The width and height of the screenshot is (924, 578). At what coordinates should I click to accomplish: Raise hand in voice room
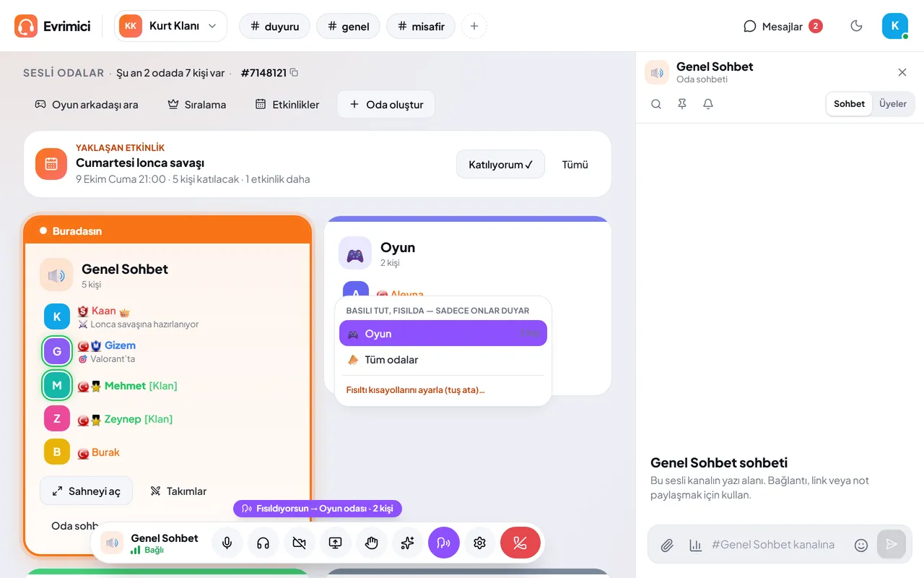tap(372, 543)
